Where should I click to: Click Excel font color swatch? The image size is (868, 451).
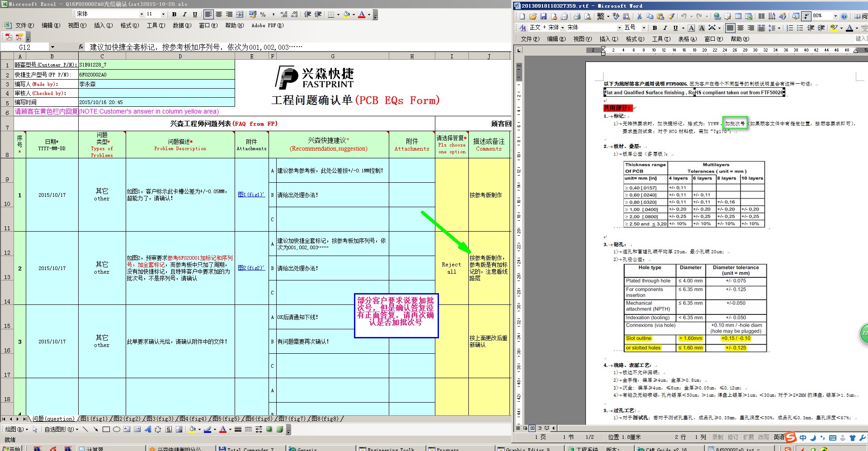click(362, 14)
